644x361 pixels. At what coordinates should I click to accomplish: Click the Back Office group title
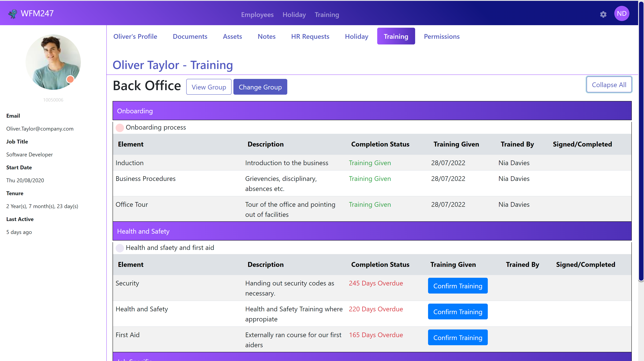147,85
